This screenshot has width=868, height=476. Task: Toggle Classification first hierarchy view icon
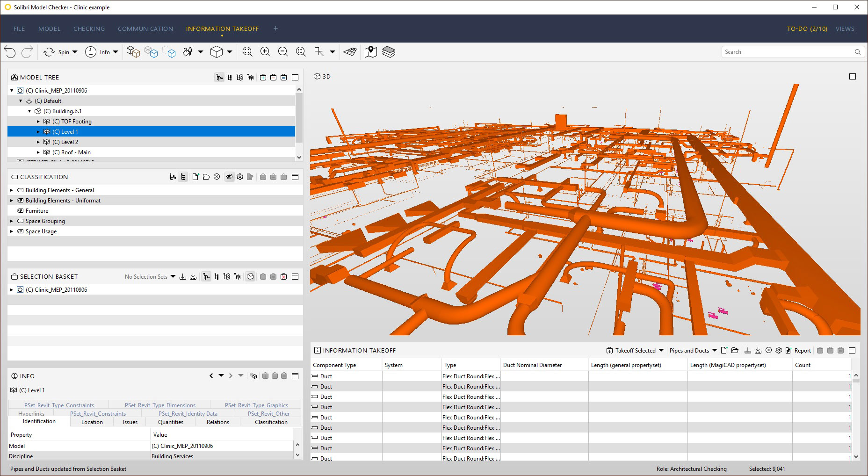[173, 177]
